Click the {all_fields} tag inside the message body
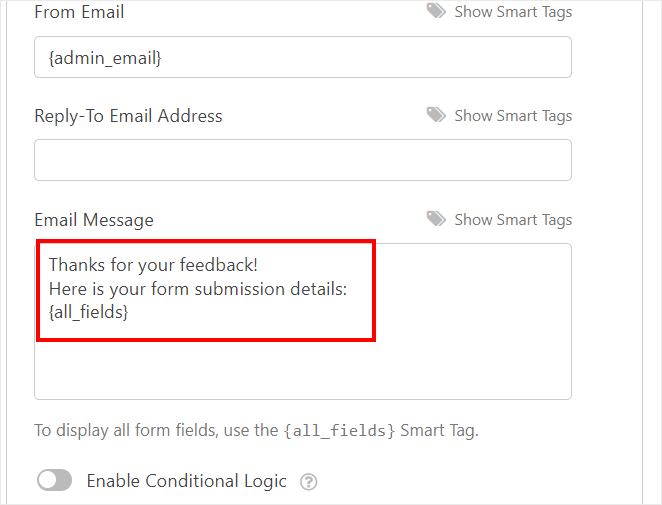The image size is (662, 505). point(89,312)
